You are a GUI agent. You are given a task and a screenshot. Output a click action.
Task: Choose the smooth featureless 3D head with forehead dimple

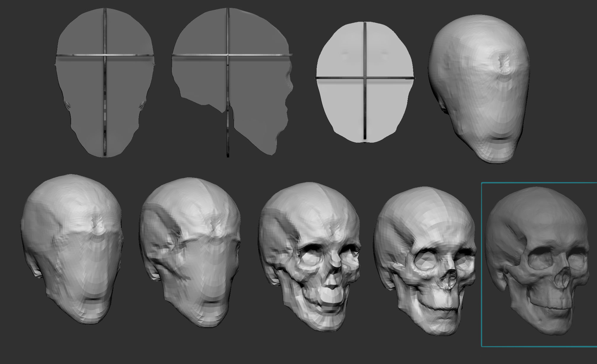pos(479,89)
